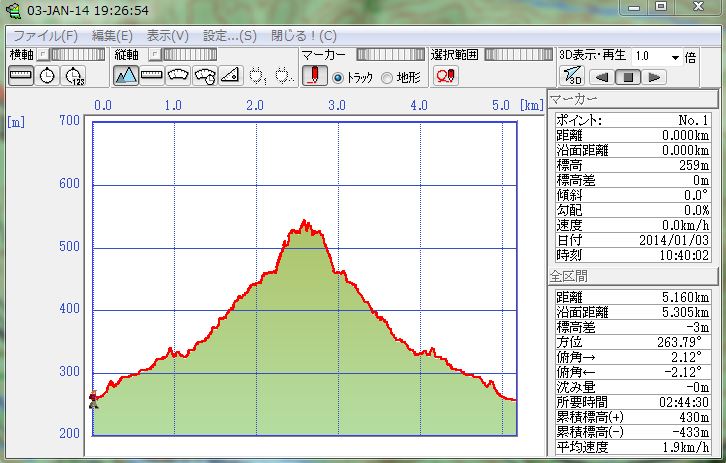Select the トラック radio button
Viewport: 726px width, 463px height.
point(338,78)
